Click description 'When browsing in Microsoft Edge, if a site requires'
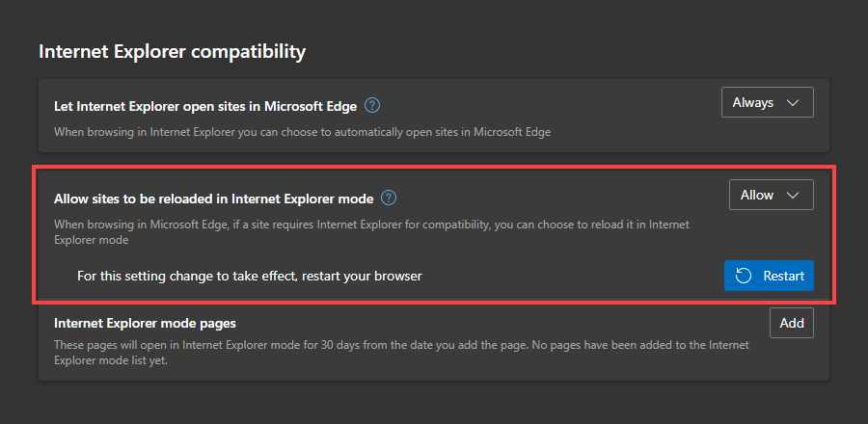868x424 pixels. pyautogui.click(x=371, y=232)
